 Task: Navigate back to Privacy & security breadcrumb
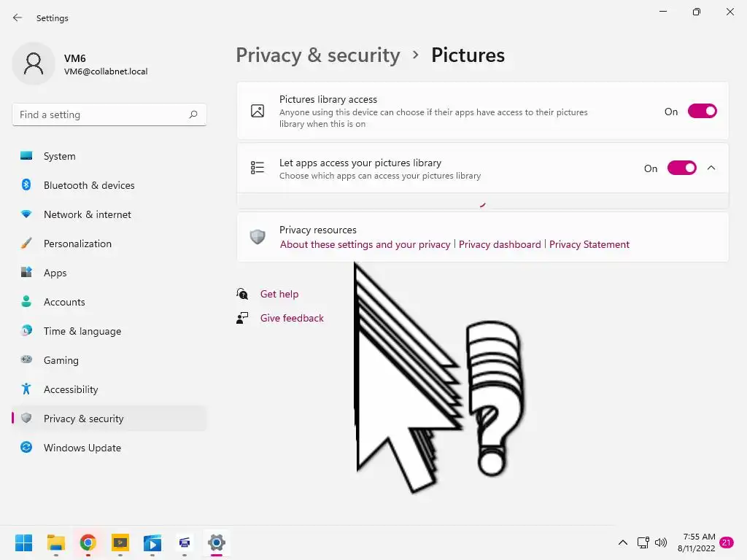coord(318,55)
